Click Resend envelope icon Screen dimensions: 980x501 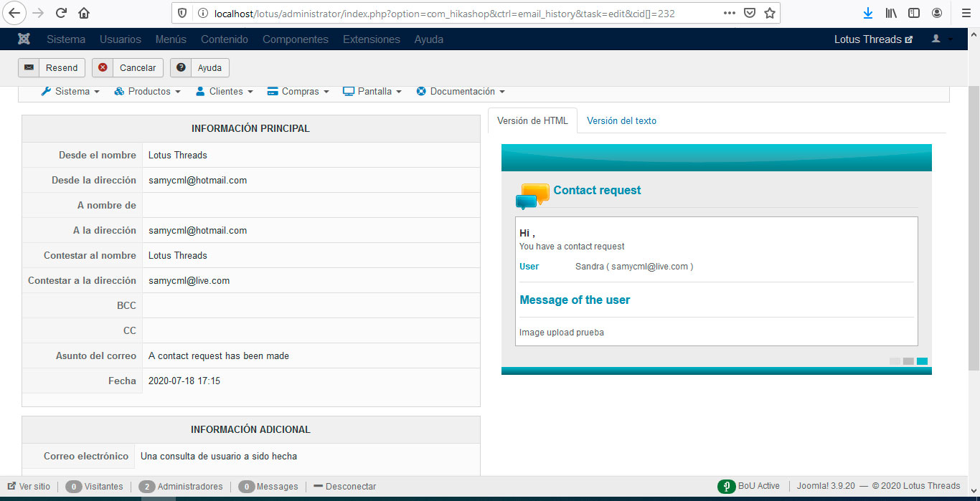pyautogui.click(x=29, y=67)
